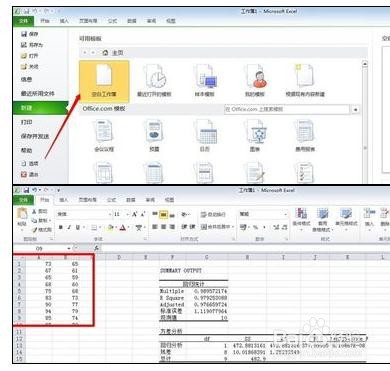Select cell with value 1.119077964
Image resolution: width=390 pixels, height=371 pixels.
210,311
